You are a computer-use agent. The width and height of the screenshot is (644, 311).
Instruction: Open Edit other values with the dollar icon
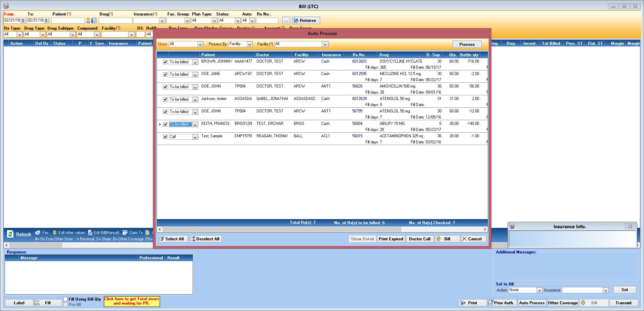tap(55, 232)
